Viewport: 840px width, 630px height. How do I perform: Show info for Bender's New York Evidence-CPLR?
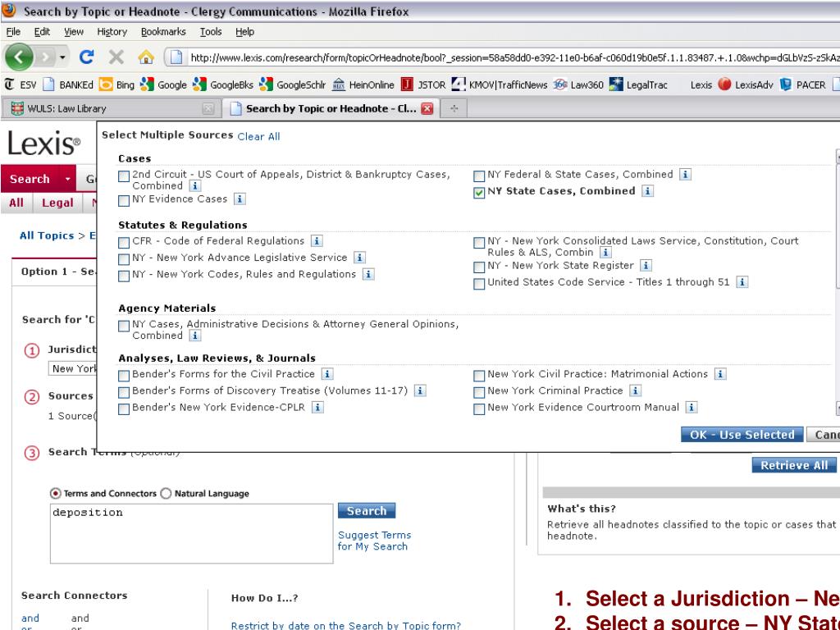pos(317,408)
